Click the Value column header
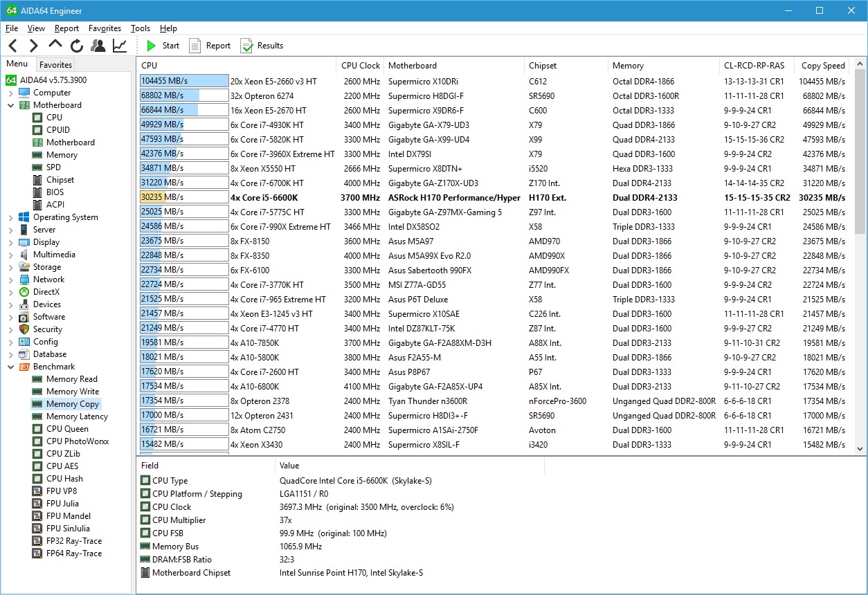The image size is (868, 595). pyautogui.click(x=410, y=466)
